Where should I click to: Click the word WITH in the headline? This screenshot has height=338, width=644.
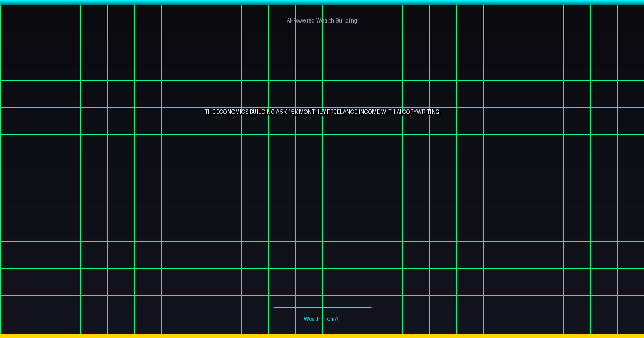tap(389, 112)
